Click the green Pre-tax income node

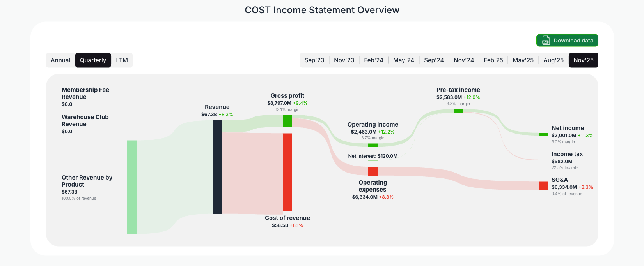point(458,111)
